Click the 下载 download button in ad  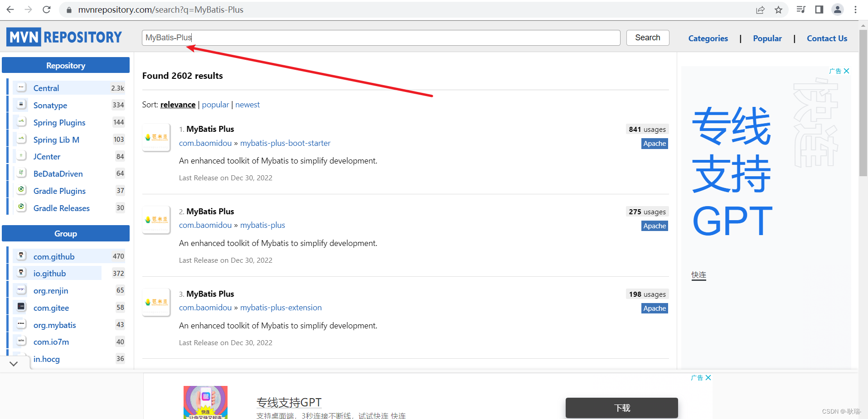[x=622, y=408]
